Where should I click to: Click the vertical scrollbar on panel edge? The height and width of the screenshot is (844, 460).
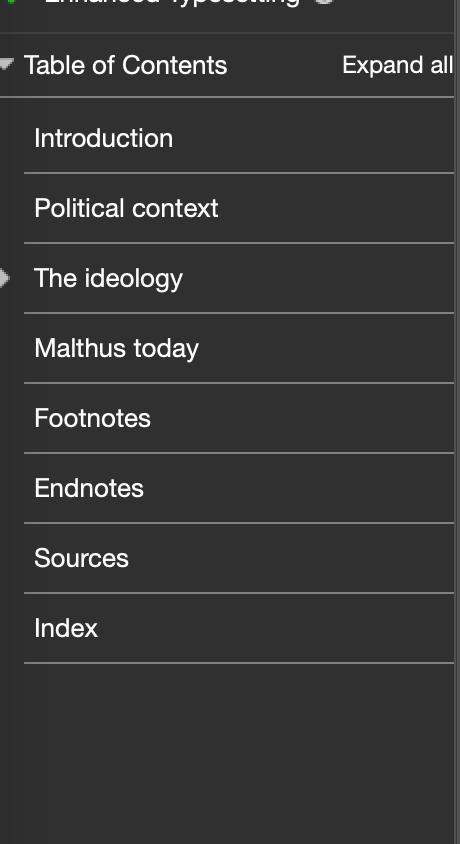pos(457,422)
